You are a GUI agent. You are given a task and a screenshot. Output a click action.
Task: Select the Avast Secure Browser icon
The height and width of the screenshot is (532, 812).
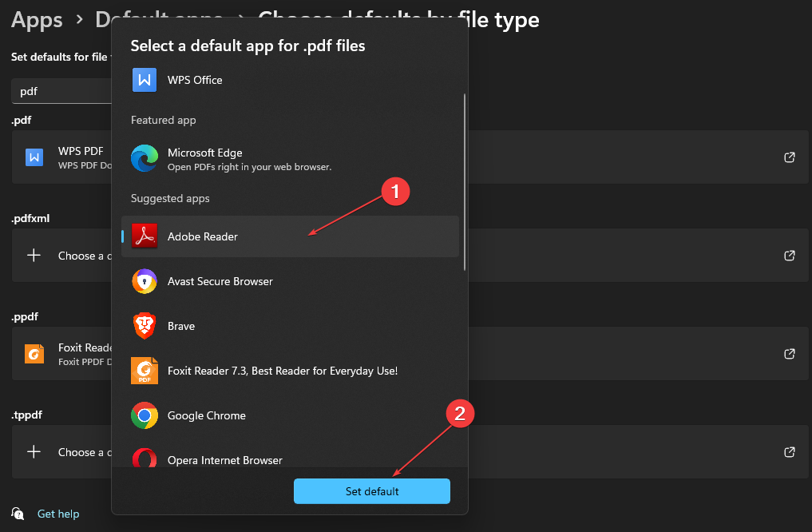tap(145, 281)
